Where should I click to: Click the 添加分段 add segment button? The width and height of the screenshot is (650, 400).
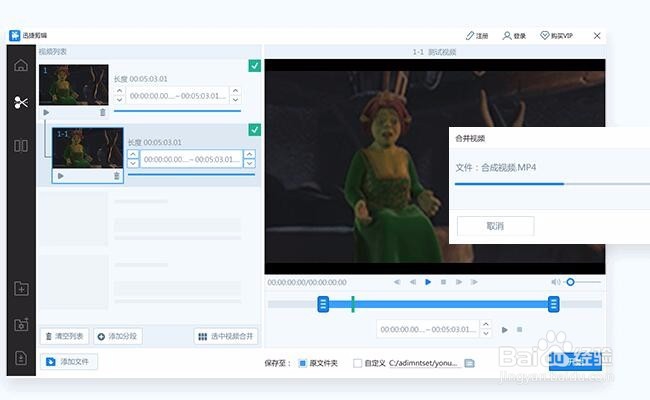(x=118, y=336)
